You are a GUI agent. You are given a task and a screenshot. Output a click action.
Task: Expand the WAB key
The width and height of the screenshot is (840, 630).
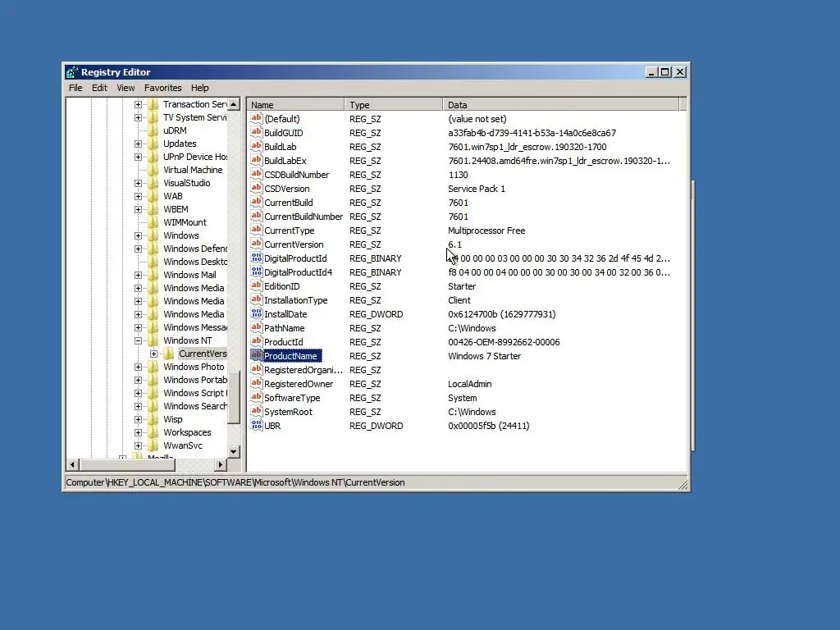coord(138,196)
